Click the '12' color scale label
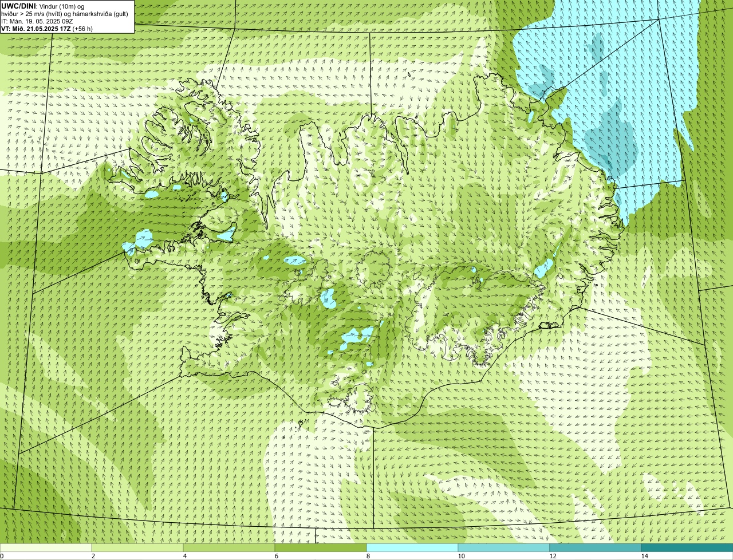Screen dimensions: 733x560 553,556
